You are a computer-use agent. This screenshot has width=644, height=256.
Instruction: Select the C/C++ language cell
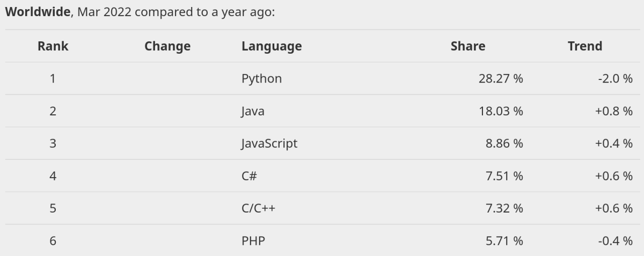pos(258,208)
